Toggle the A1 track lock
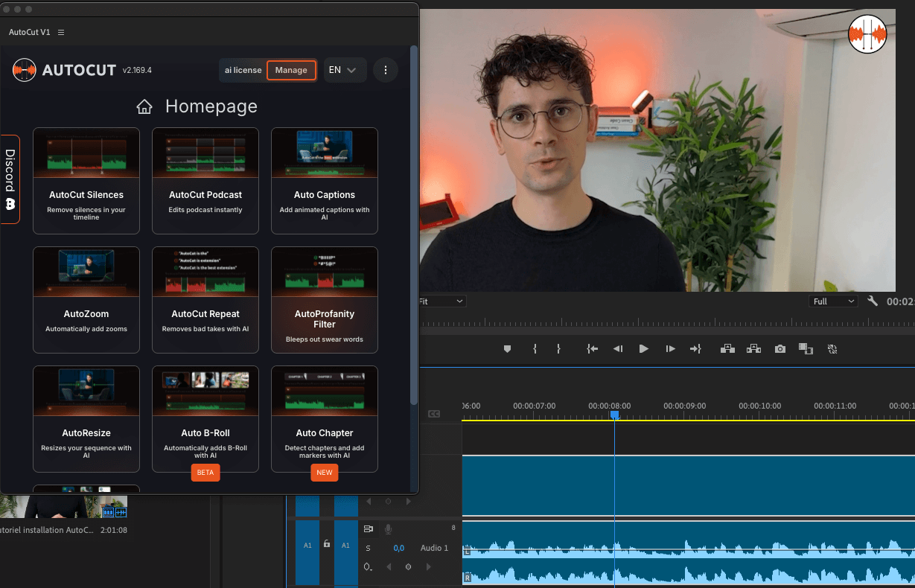Image resolution: width=915 pixels, height=588 pixels. (327, 544)
